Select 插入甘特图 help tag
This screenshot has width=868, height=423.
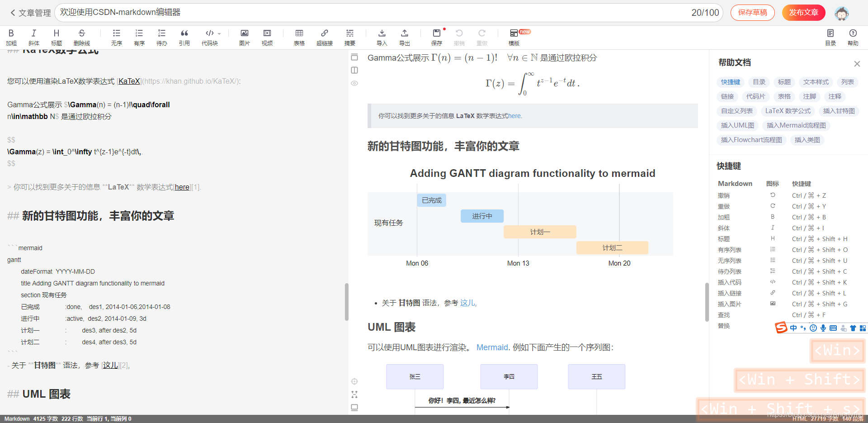pyautogui.click(x=839, y=111)
